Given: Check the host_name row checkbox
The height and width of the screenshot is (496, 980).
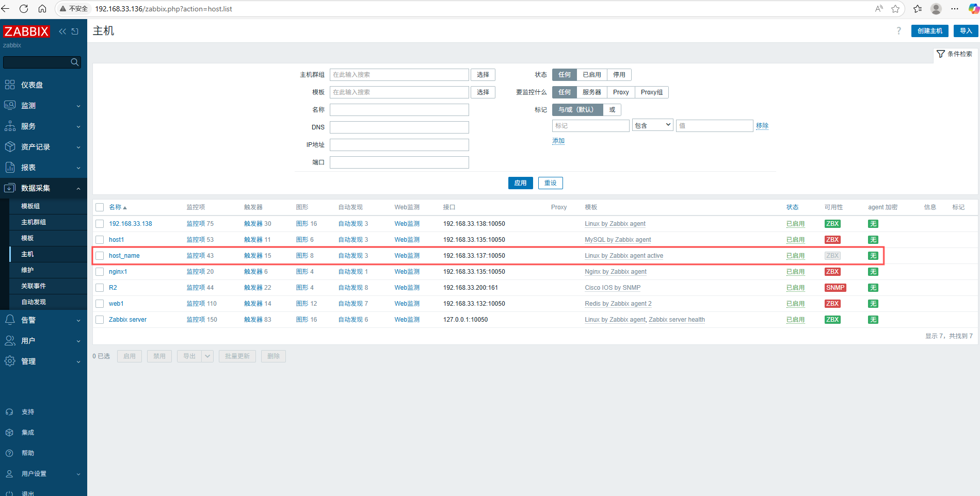Looking at the screenshot, I should point(100,256).
